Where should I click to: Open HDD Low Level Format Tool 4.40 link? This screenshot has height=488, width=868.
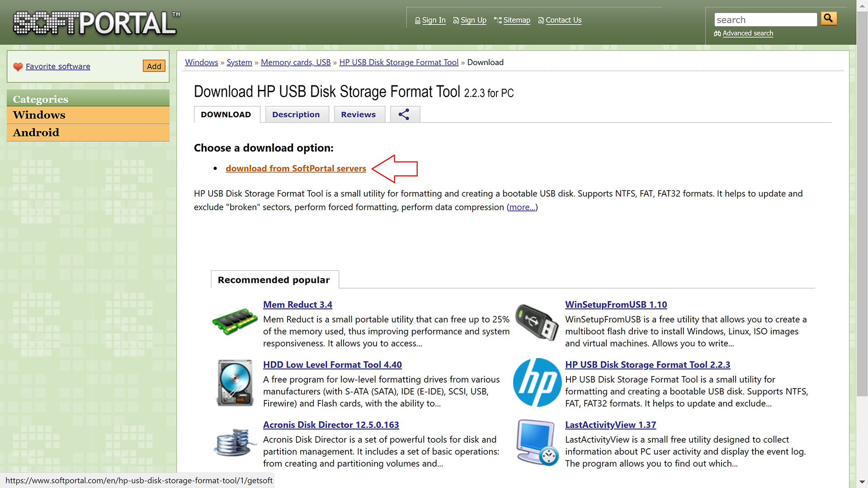(332, 365)
